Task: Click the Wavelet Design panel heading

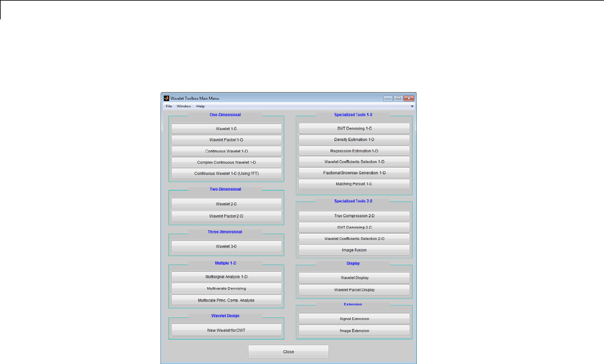Action: (225, 316)
